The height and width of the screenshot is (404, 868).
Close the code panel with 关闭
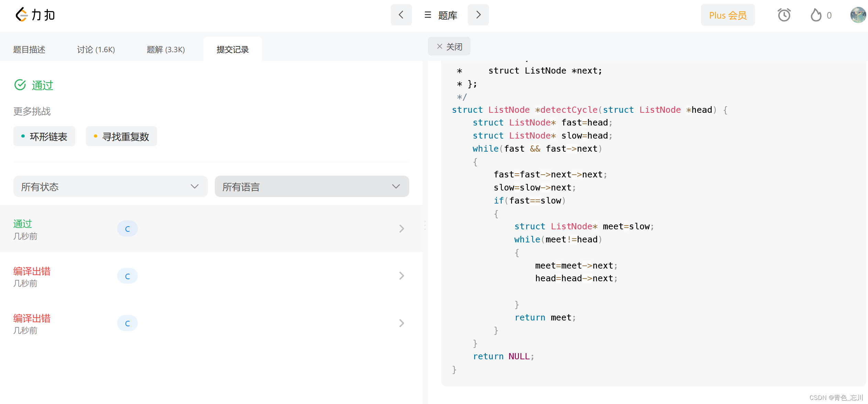click(449, 46)
